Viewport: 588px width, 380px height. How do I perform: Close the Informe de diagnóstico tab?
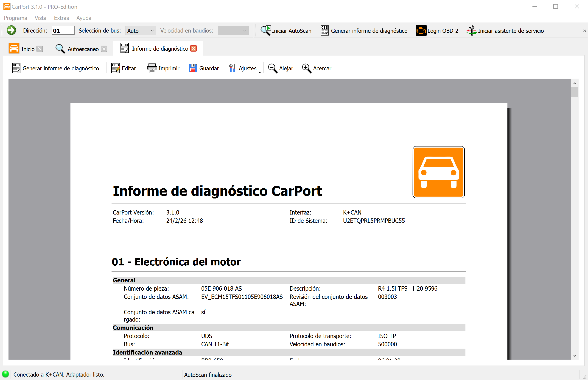[193, 48]
